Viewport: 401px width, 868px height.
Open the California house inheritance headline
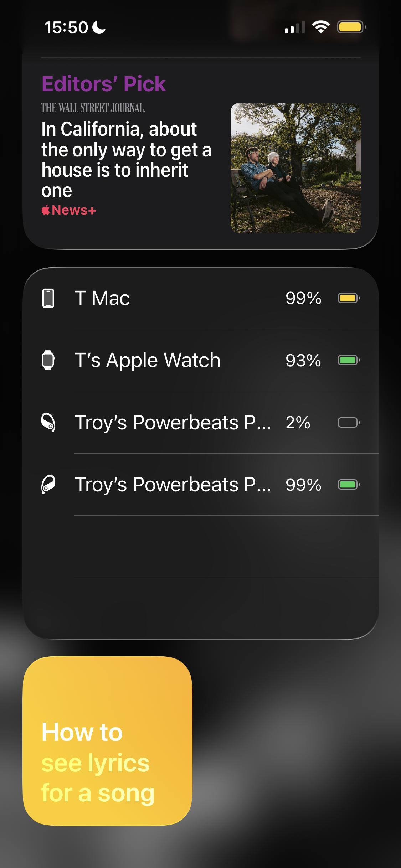[x=126, y=159]
